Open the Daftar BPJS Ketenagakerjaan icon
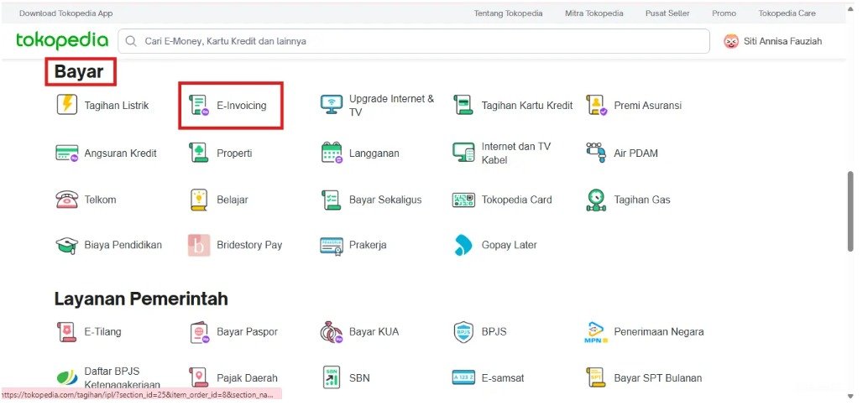 67,378
